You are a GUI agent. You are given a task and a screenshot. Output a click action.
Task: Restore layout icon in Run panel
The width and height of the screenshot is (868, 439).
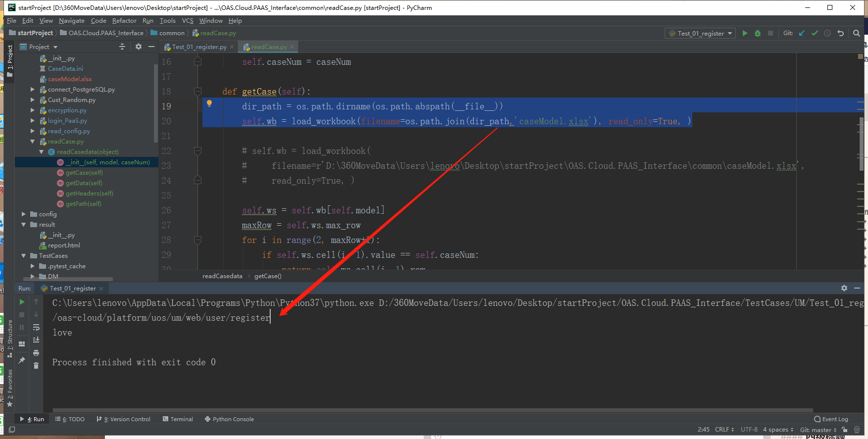tap(22, 343)
